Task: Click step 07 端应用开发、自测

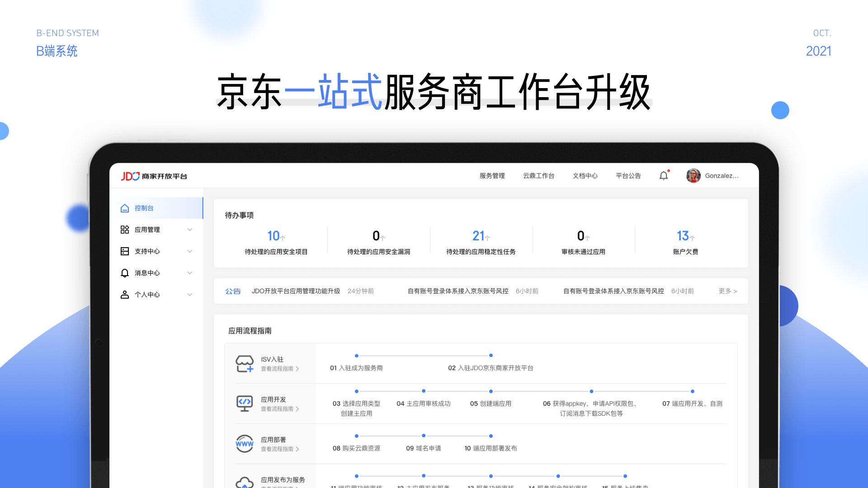Action: [x=692, y=404]
